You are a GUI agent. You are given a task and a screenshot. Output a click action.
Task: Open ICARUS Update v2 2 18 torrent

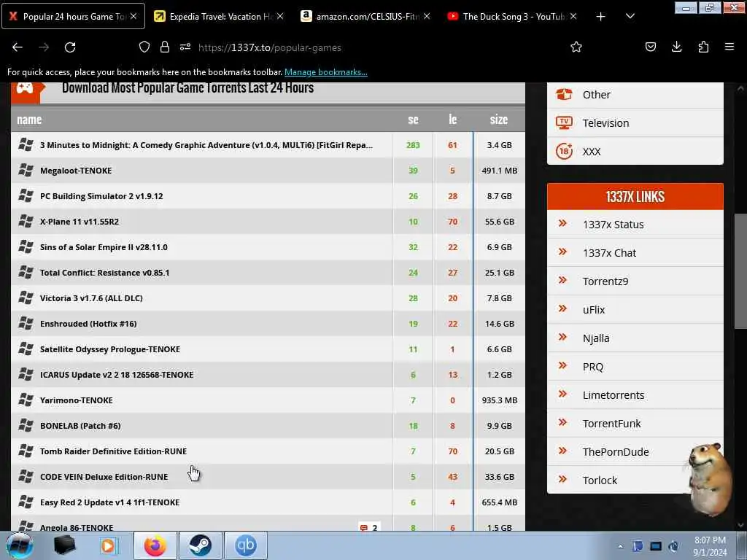point(117,375)
